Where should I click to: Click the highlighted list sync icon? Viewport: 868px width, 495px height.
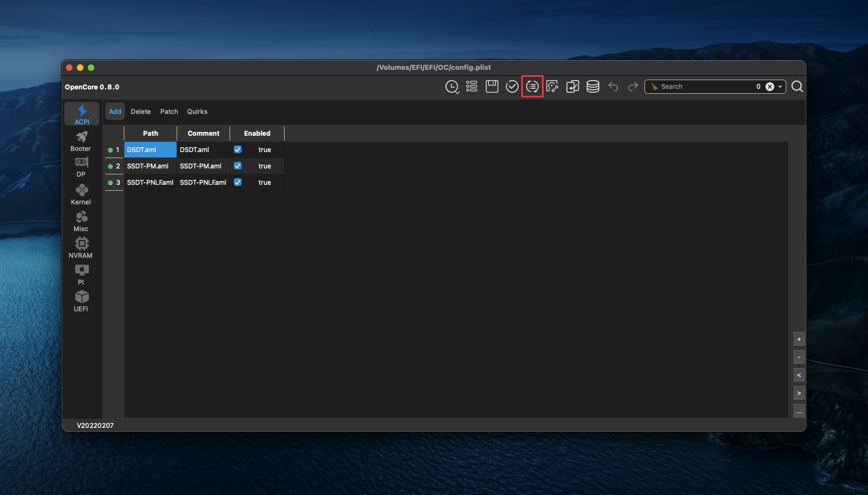pos(532,87)
